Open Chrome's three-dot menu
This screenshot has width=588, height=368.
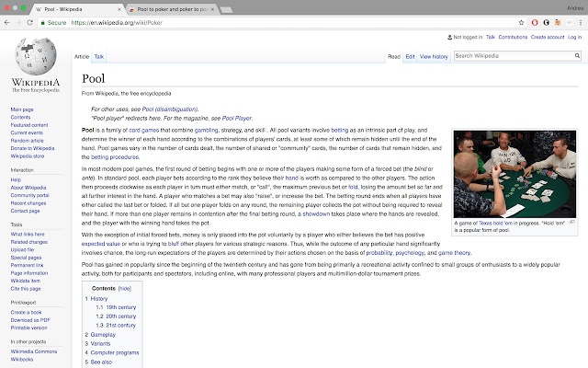(x=581, y=22)
